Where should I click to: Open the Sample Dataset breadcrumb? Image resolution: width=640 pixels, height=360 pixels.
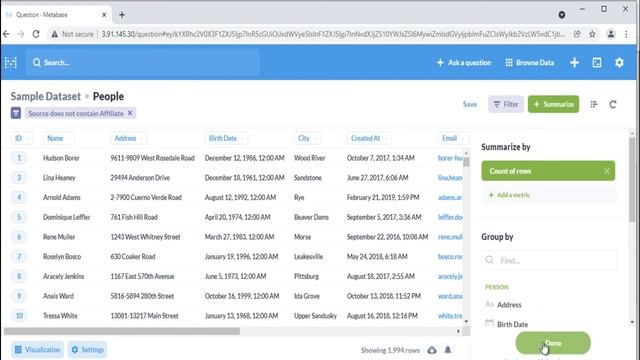(46, 97)
